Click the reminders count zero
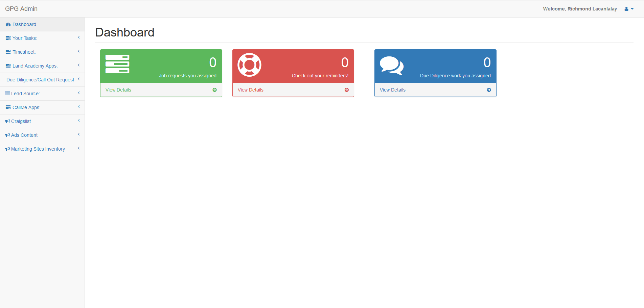 (345, 62)
